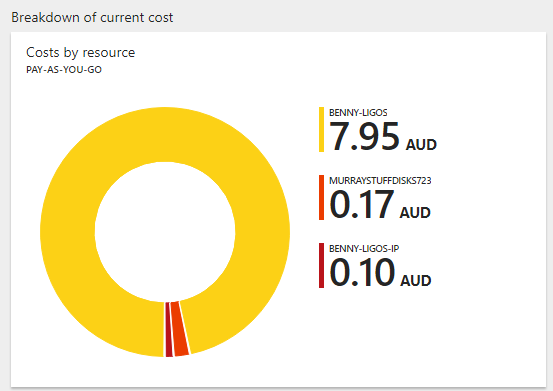Click the 7.95 AUD cost value
This screenshot has height=391, width=553.
point(383,136)
